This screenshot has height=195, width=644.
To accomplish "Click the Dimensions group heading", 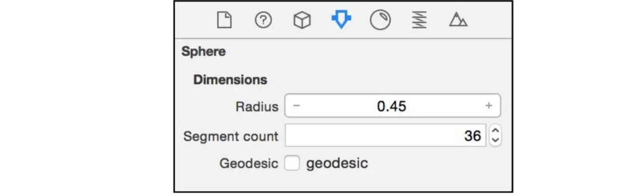I will click(x=231, y=80).
